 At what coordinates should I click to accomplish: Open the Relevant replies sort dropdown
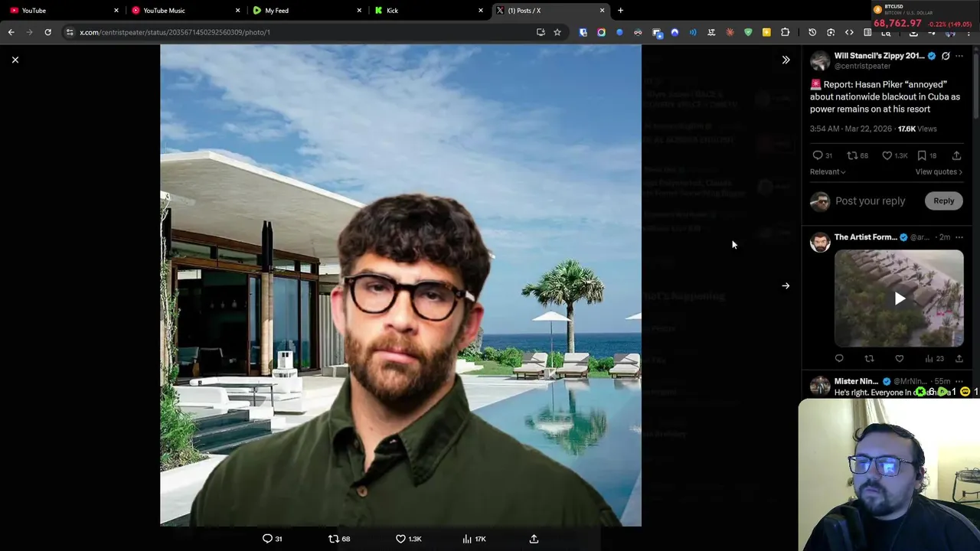828,171
